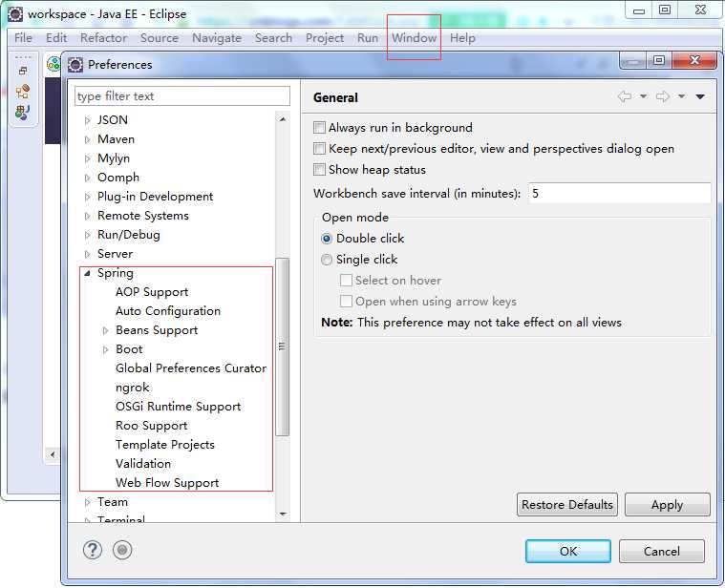Toggle the Select on hover checkbox
Image resolution: width=725 pixels, height=588 pixels.
tap(346, 281)
